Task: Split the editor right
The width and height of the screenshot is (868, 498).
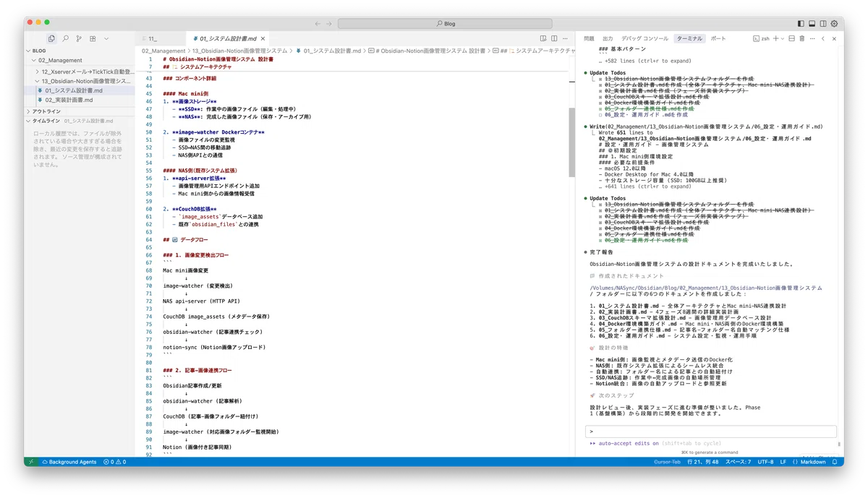Action: coord(554,38)
